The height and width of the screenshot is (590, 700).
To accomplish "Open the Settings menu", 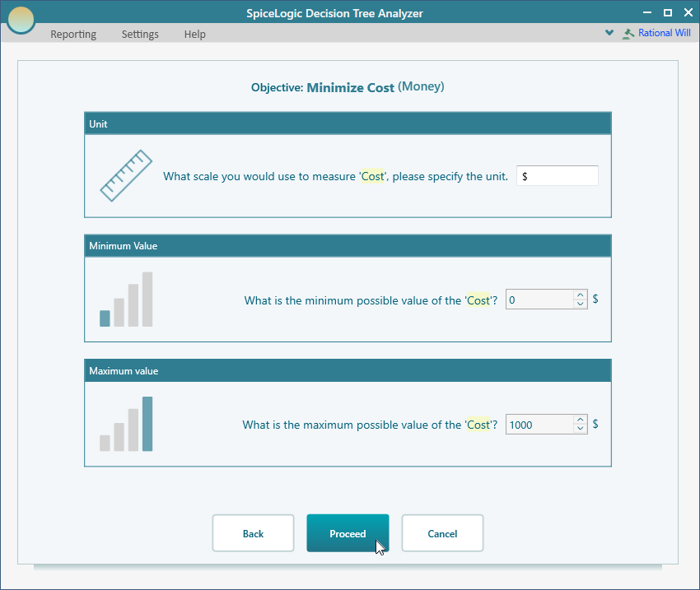I will pyautogui.click(x=140, y=35).
